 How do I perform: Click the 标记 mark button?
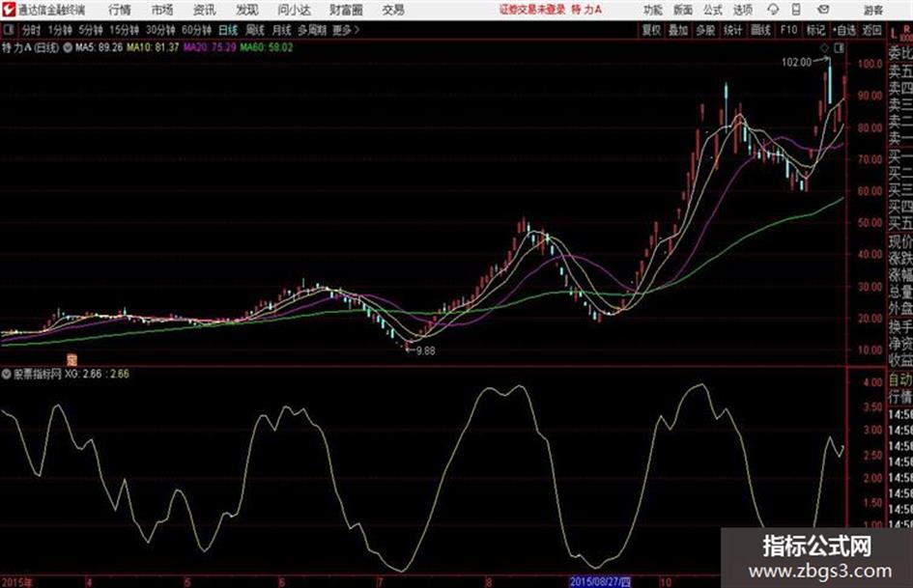(x=815, y=30)
